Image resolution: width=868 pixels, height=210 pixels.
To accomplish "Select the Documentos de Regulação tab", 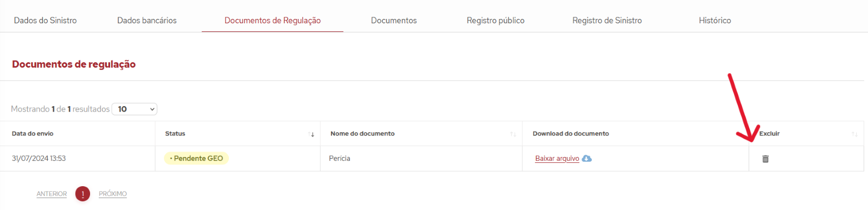I will (x=272, y=21).
